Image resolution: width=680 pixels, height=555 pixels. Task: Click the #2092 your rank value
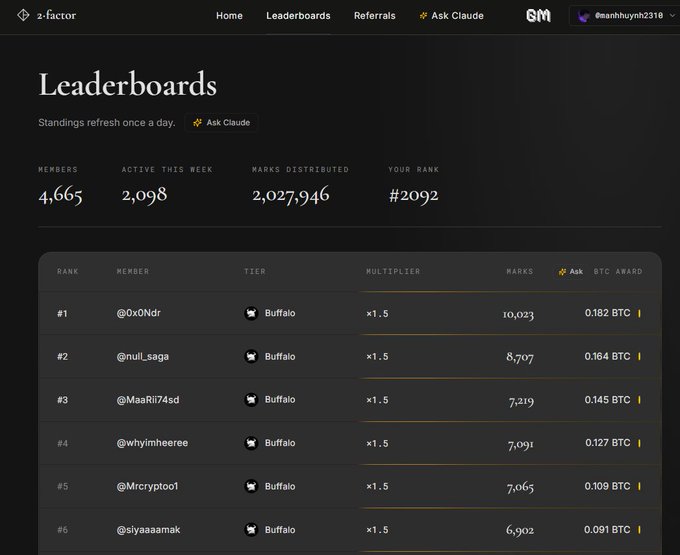pos(414,195)
